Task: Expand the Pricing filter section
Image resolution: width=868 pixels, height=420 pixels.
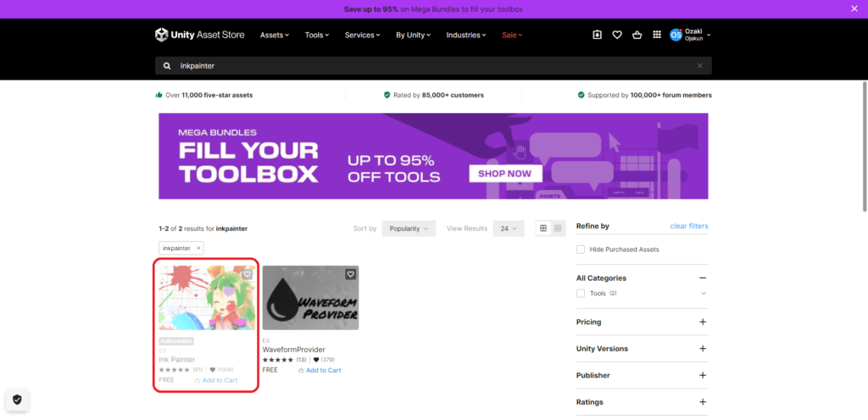Action: coord(702,322)
